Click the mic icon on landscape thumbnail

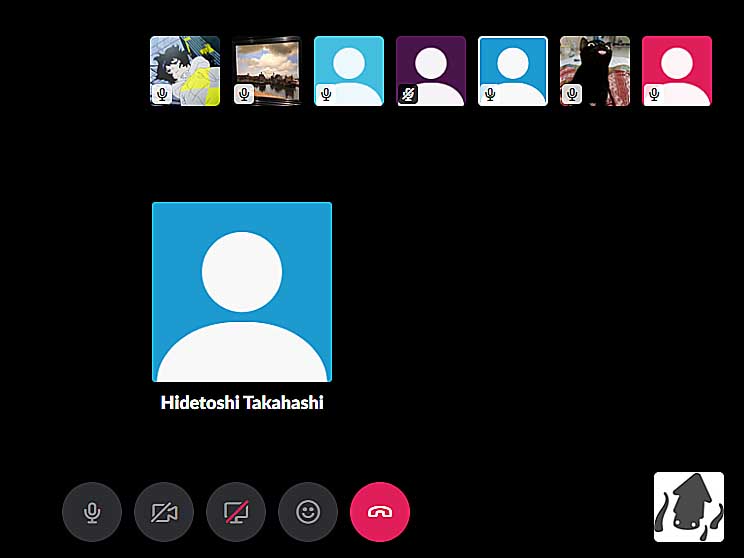(x=244, y=94)
